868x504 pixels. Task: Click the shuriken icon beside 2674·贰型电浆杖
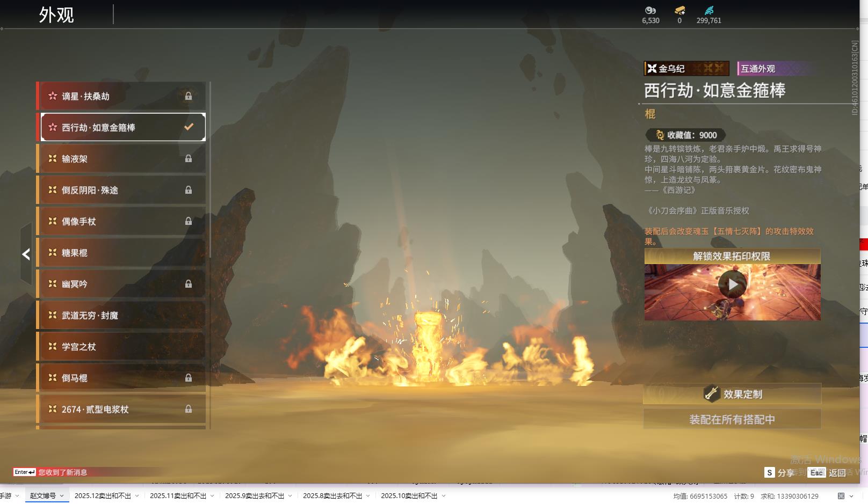(x=53, y=409)
